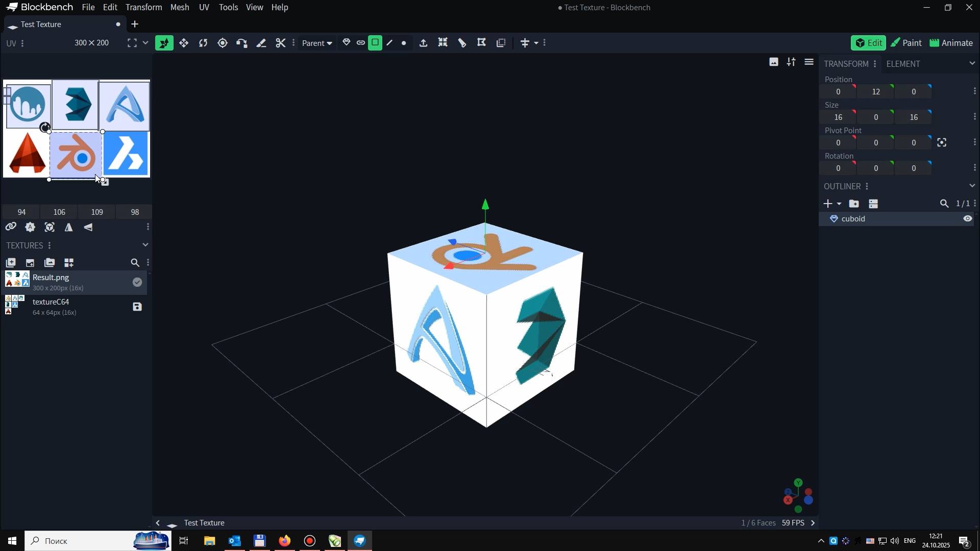Screen dimensions: 980x551
Task: Open the Parent transform space dropdown
Action: click(x=316, y=43)
